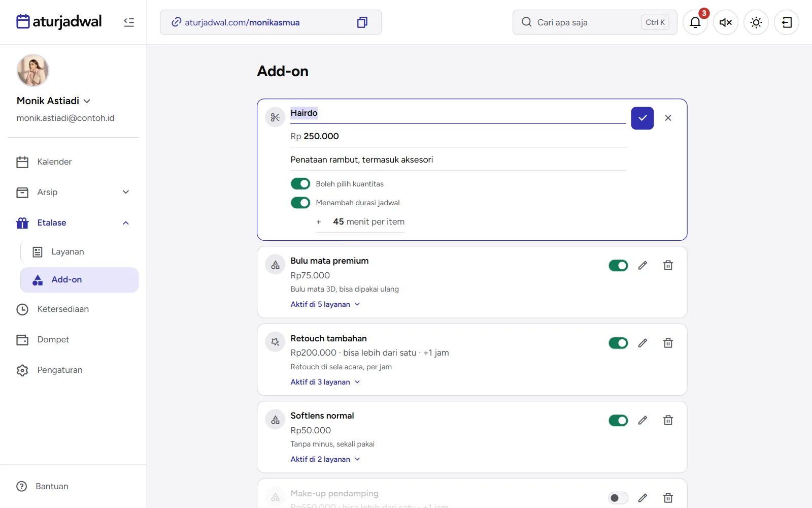The height and width of the screenshot is (508, 812).
Task: Delete Softlens normal add-on
Action: 668,421
